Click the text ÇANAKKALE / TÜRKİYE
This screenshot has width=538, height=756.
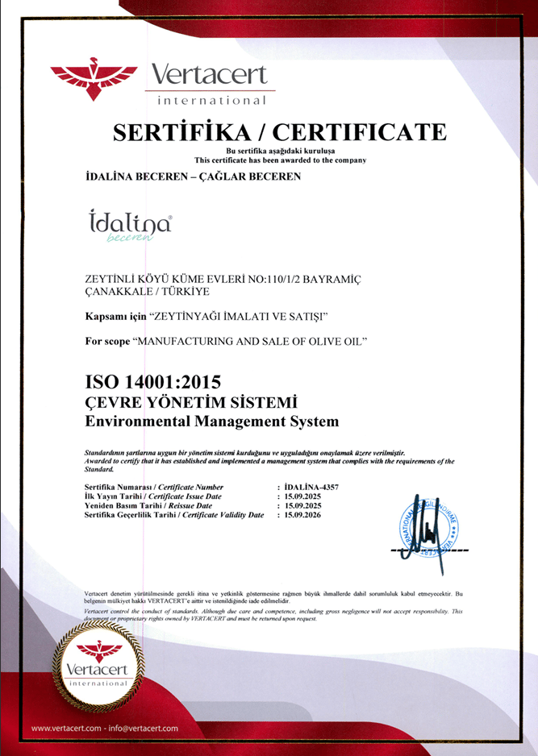pos(147,292)
